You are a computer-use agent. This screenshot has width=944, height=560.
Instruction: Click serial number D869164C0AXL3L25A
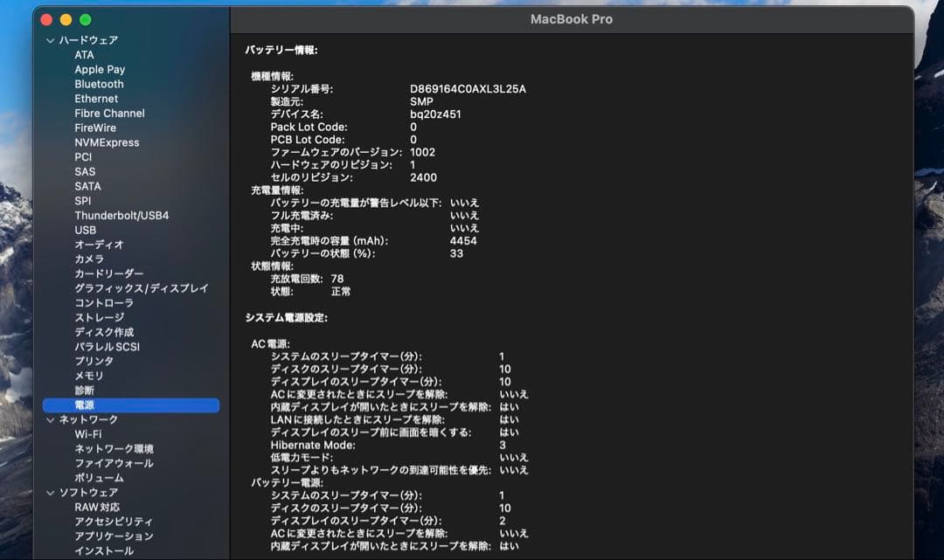(x=468, y=89)
